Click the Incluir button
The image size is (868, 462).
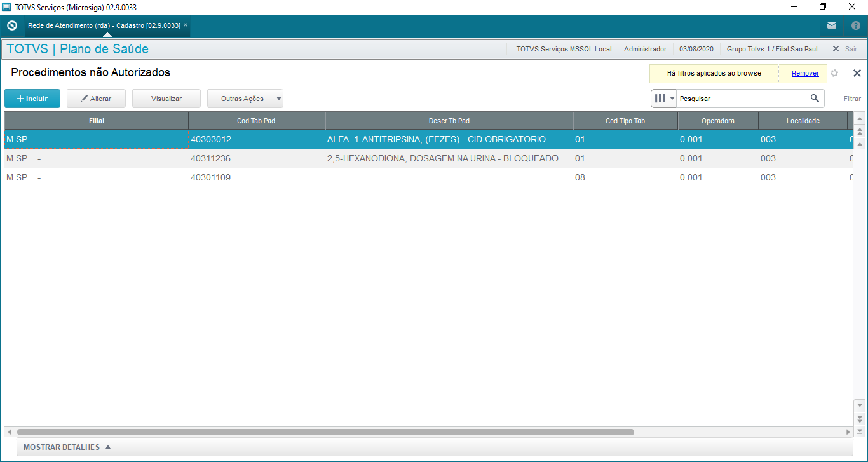coord(32,99)
